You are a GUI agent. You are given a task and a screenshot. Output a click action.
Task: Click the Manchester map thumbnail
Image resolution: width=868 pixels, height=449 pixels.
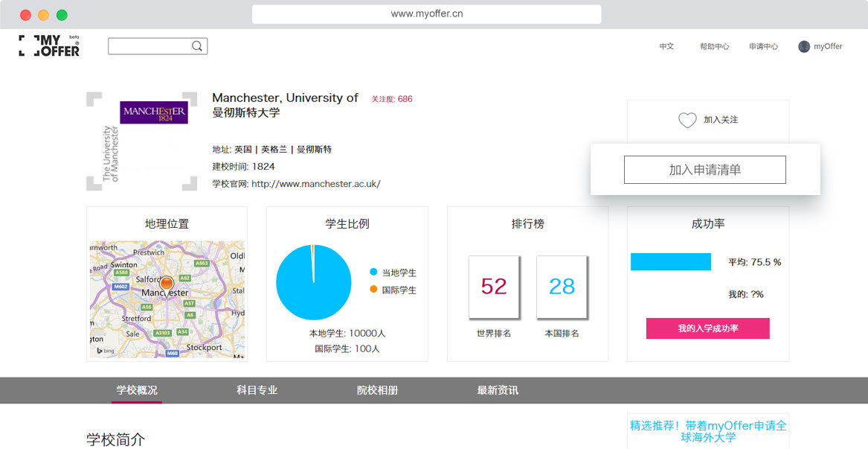click(167, 299)
